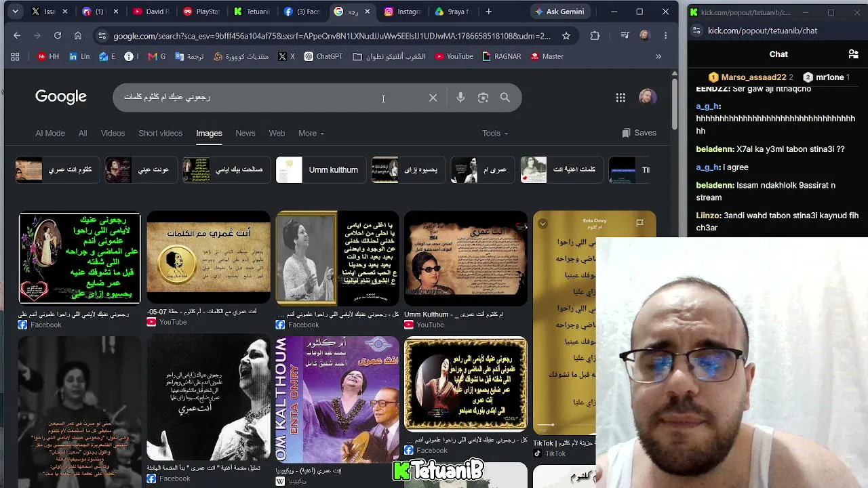Open the HH bookmark
Viewport: 868px width, 488px height.
click(47, 57)
